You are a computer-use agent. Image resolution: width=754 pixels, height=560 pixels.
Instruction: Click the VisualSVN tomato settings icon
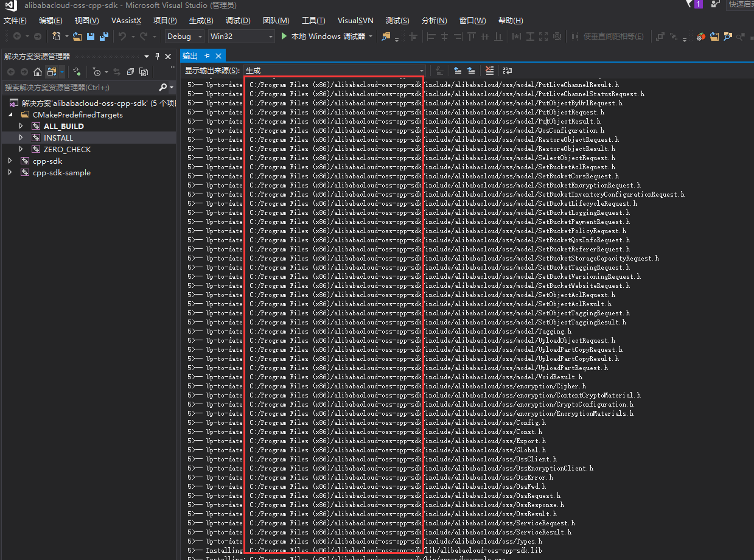[701, 37]
